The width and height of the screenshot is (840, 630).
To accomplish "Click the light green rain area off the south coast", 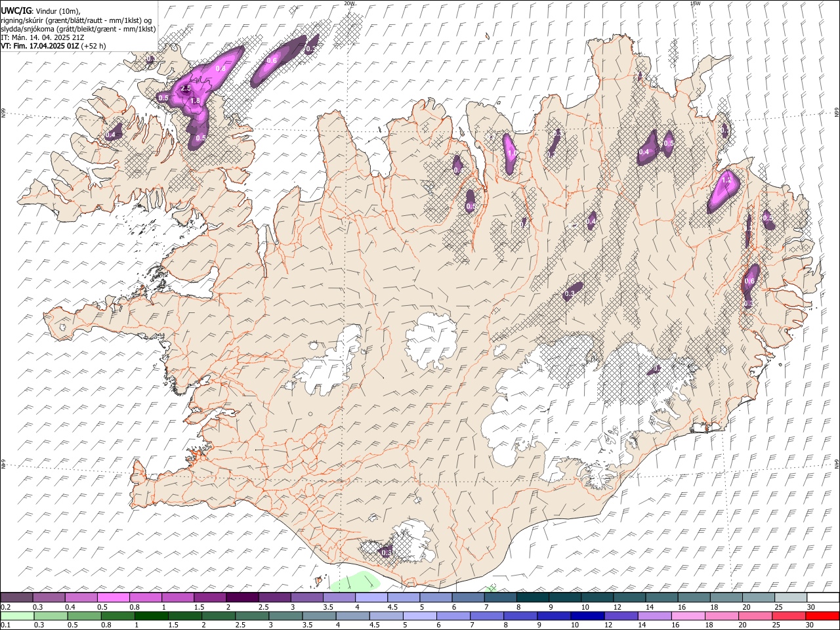I will coord(355,581).
